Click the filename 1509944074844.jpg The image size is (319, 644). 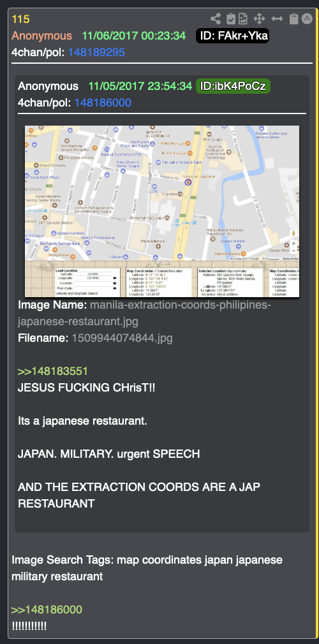point(122,338)
